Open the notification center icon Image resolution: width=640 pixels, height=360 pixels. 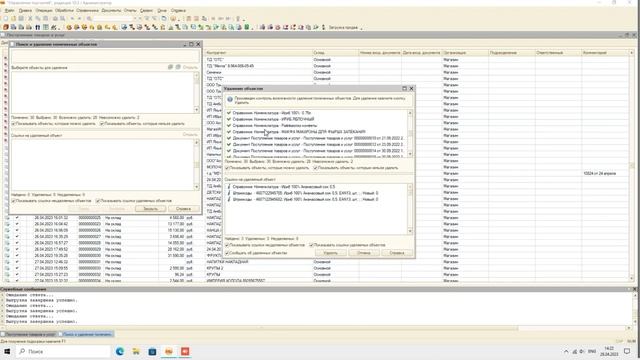tap(627, 351)
